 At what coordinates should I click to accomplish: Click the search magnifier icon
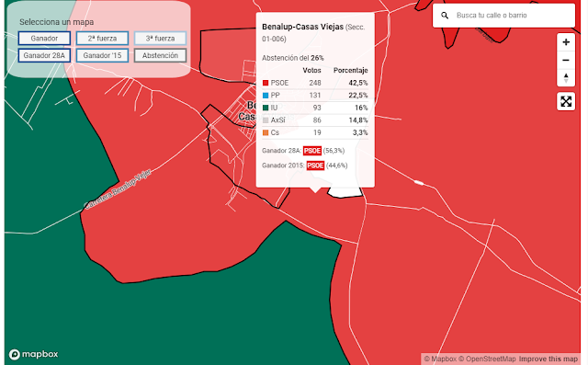(x=445, y=16)
